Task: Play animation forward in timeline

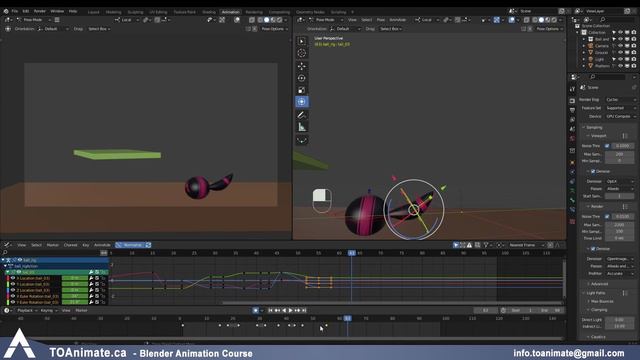Action: 291,311
